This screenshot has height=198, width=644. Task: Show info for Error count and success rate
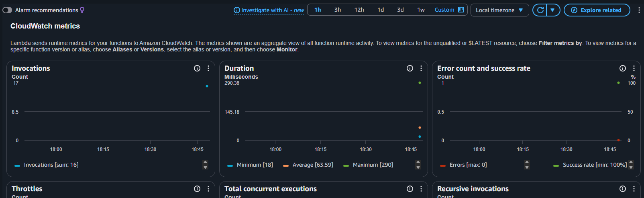(x=623, y=68)
